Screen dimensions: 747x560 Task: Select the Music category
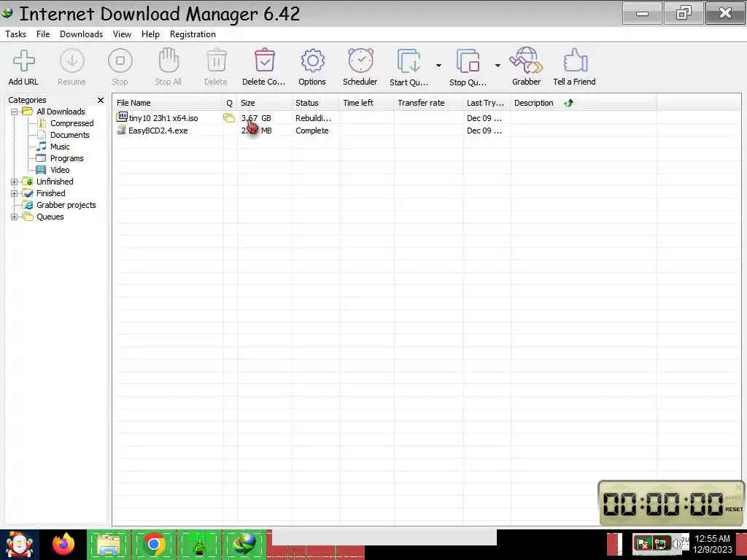click(60, 147)
